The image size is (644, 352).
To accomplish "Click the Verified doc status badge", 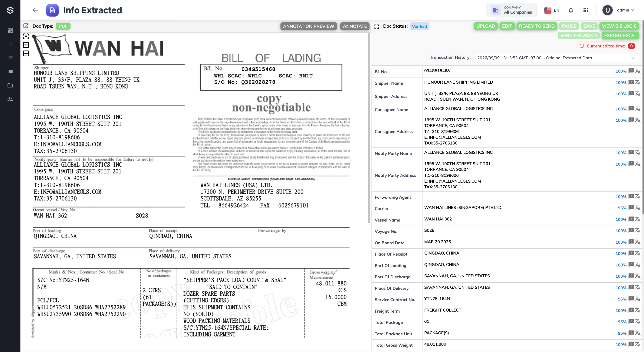I will pos(419,26).
